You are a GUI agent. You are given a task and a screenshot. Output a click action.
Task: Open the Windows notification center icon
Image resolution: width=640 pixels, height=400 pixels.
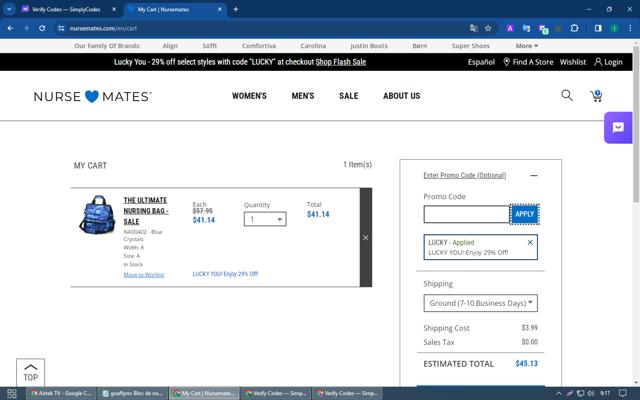[x=622, y=393]
